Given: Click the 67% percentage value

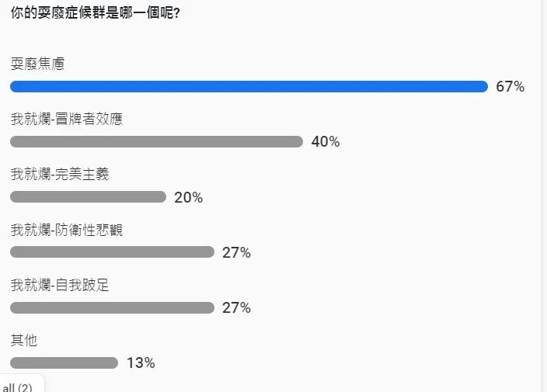Looking at the screenshot, I should [510, 87].
